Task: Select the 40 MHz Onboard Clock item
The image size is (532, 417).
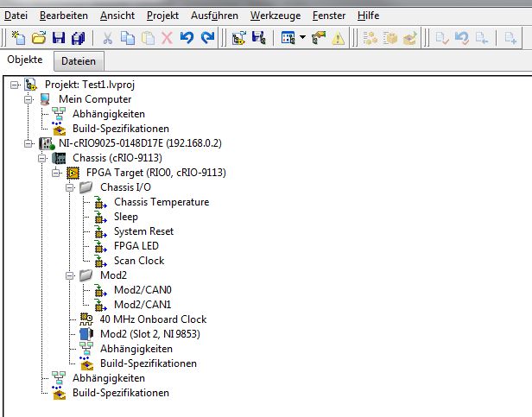Action: point(153,319)
